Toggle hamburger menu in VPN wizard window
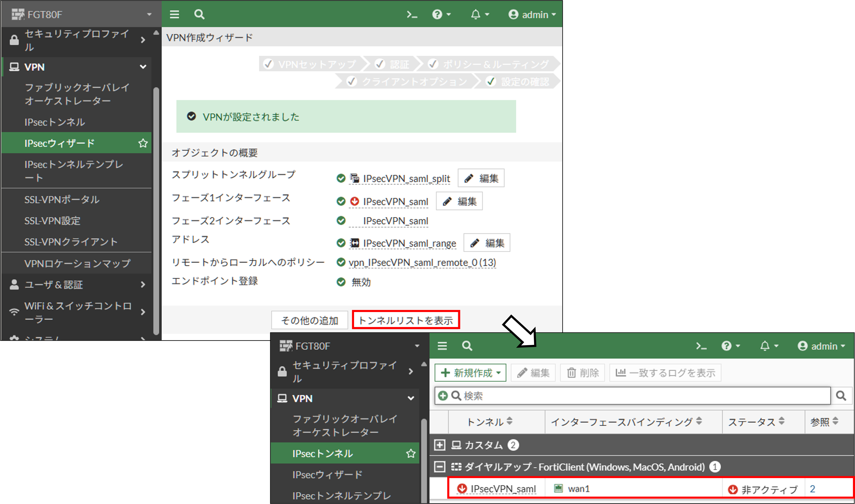This screenshot has height=504, width=855. (174, 14)
